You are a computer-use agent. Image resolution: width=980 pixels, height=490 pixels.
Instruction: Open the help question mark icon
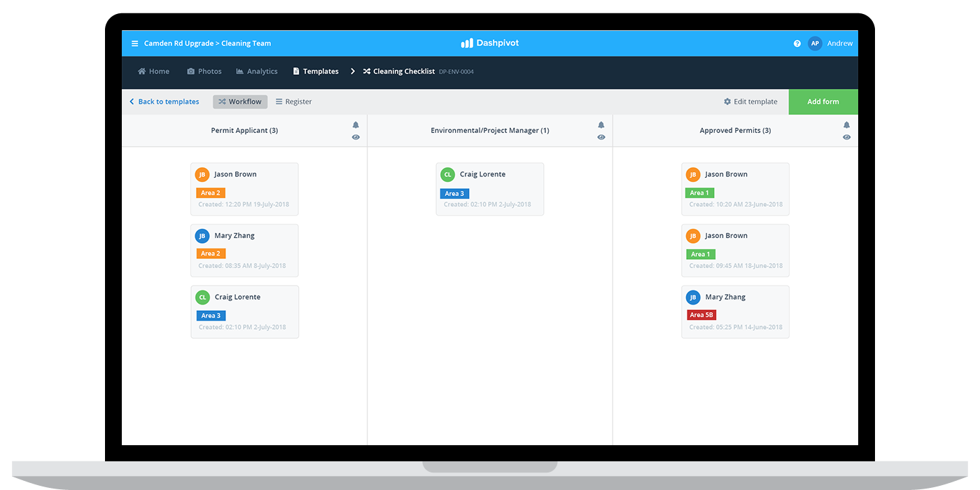point(797,43)
